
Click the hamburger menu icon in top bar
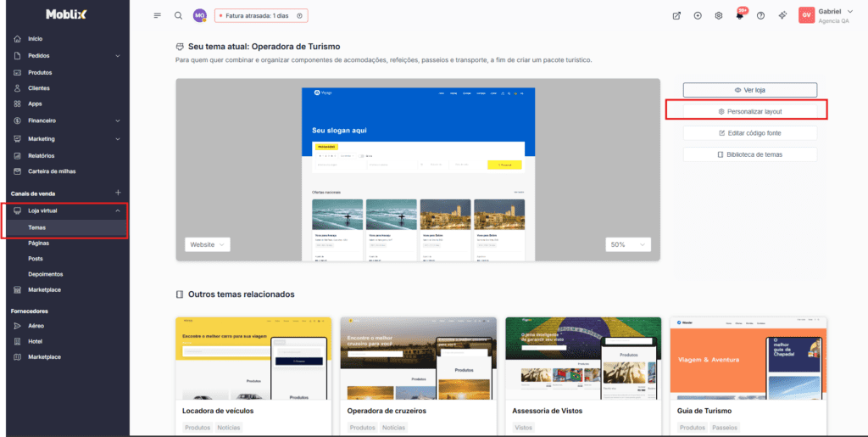(157, 15)
